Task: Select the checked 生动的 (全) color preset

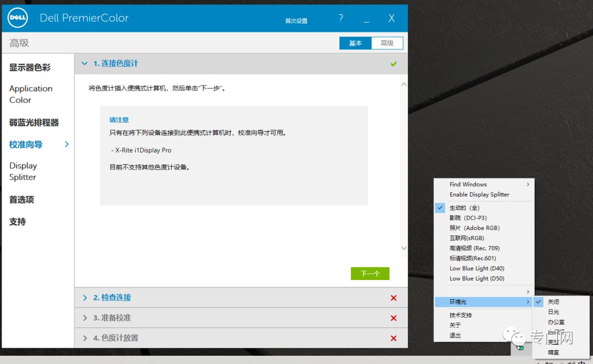Action: 484,208
